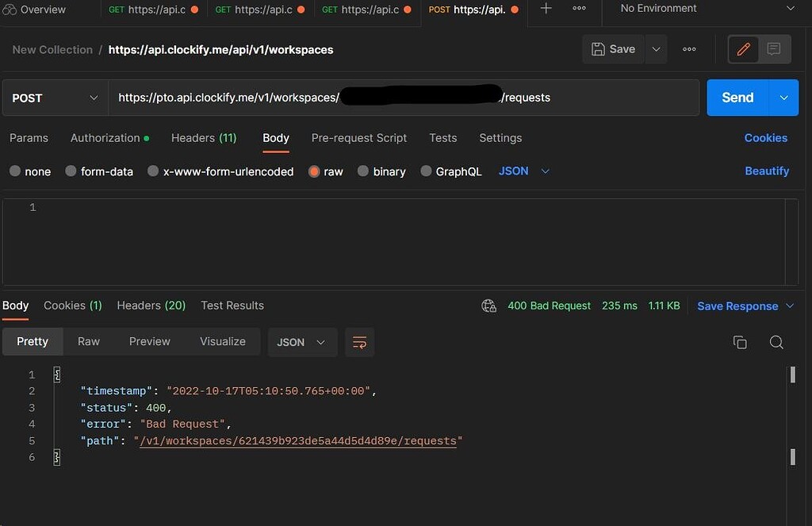Open the POST method dropdown
This screenshot has height=526, width=812.
tap(54, 97)
